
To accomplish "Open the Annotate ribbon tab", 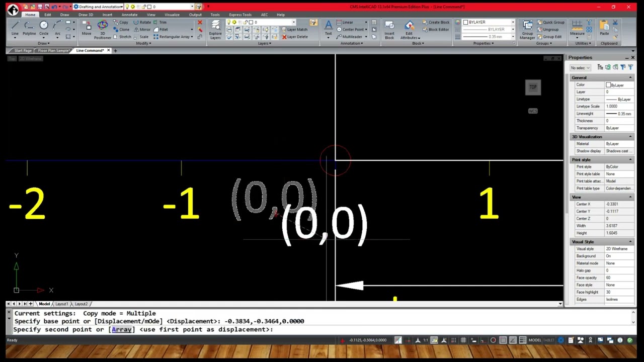I will coord(129,15).
